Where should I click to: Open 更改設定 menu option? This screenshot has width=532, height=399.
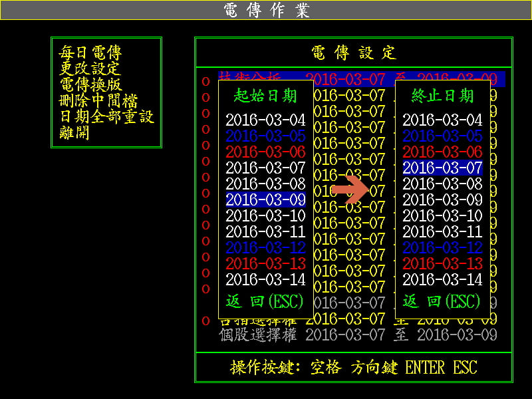tap(89, 68)
